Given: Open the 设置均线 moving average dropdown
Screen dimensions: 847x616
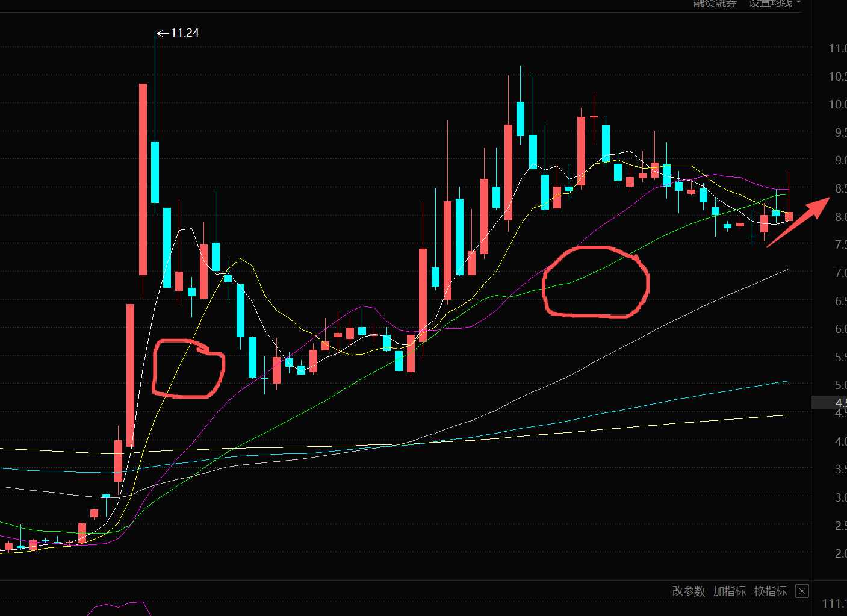Looking at the screenshot, I should [x=775, y=3].
